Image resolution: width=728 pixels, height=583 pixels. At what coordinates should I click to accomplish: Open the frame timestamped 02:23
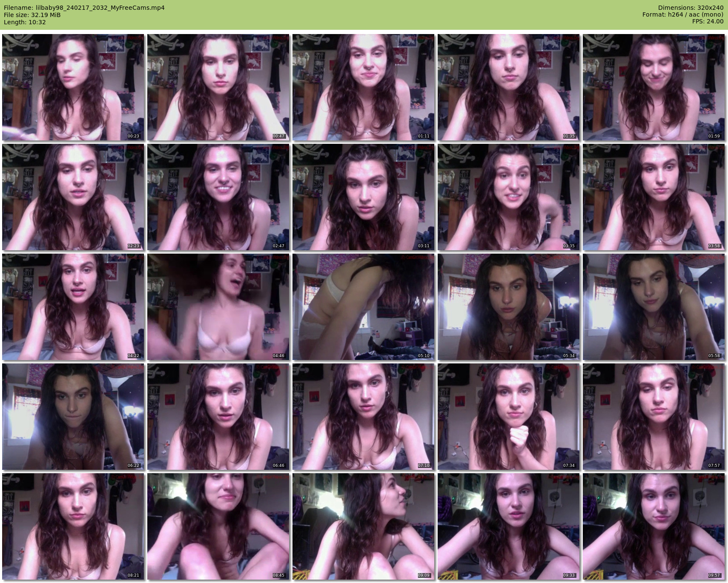(x=73, y=197)
